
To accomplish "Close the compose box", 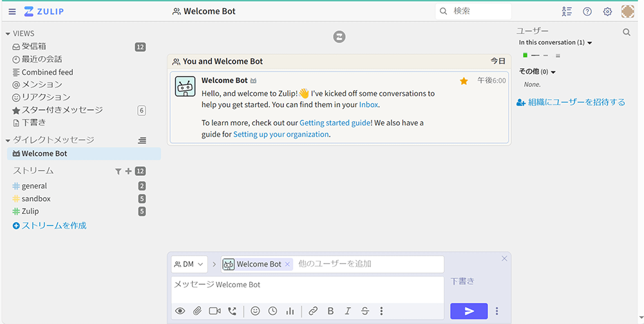I will click(x=504, y=258).
